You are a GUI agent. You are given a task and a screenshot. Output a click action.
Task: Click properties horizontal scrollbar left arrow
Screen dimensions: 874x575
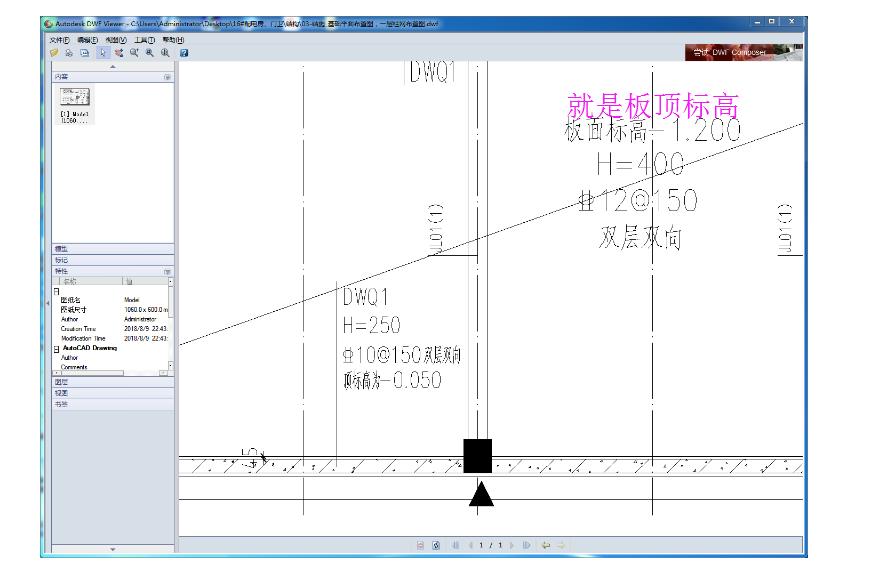(55, 373)
